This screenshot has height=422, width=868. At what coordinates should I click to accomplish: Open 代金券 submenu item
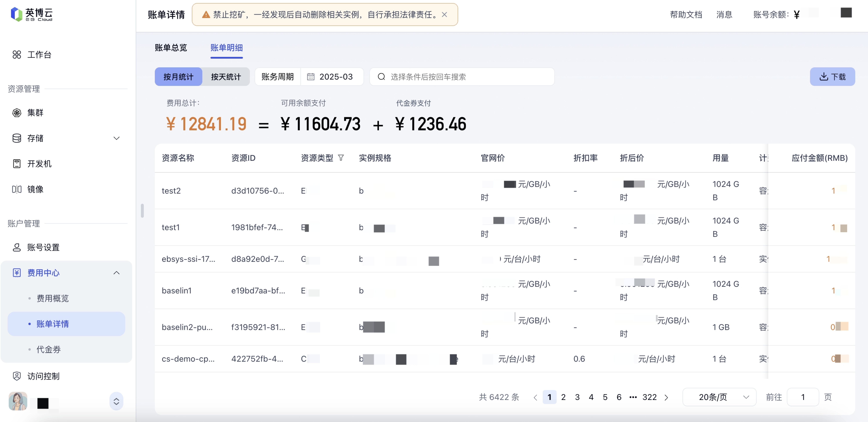[49, 349]
